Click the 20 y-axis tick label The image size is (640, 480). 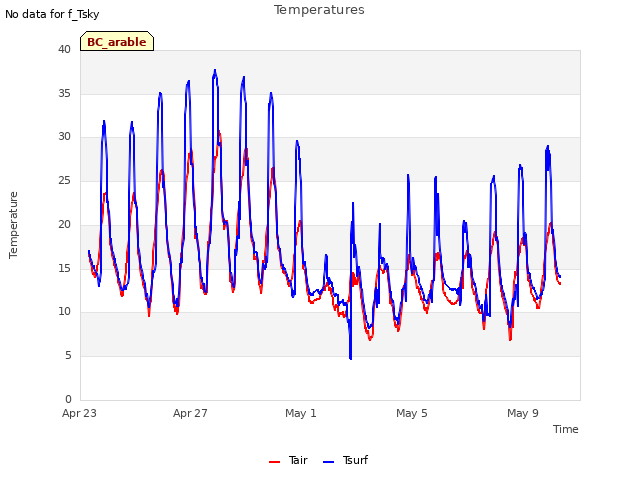pos(64,224)
